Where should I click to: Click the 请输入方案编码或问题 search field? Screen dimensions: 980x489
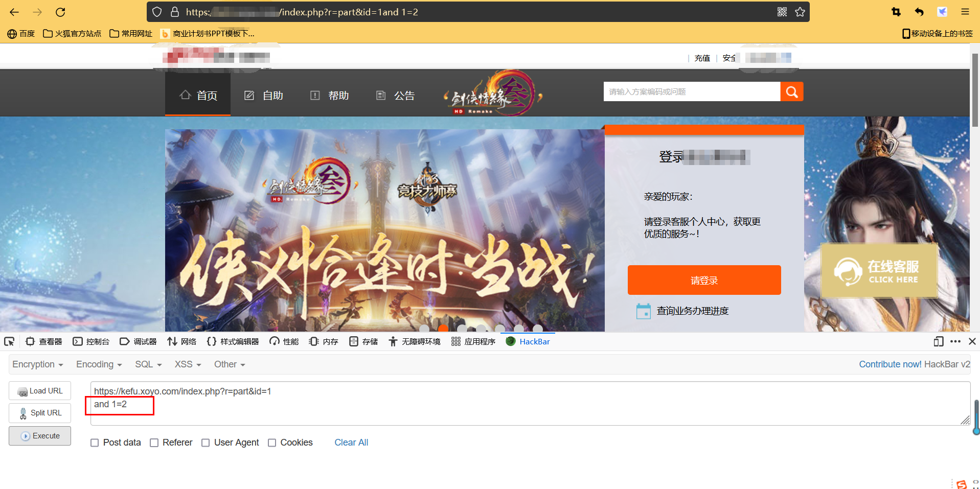click(x=692, y=91)
